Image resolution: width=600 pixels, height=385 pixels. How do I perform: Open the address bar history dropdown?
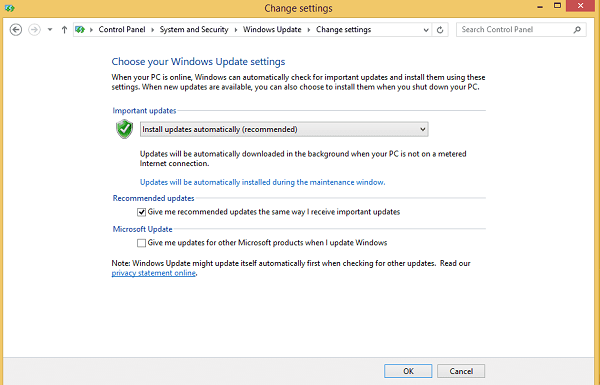click(426, 30)
